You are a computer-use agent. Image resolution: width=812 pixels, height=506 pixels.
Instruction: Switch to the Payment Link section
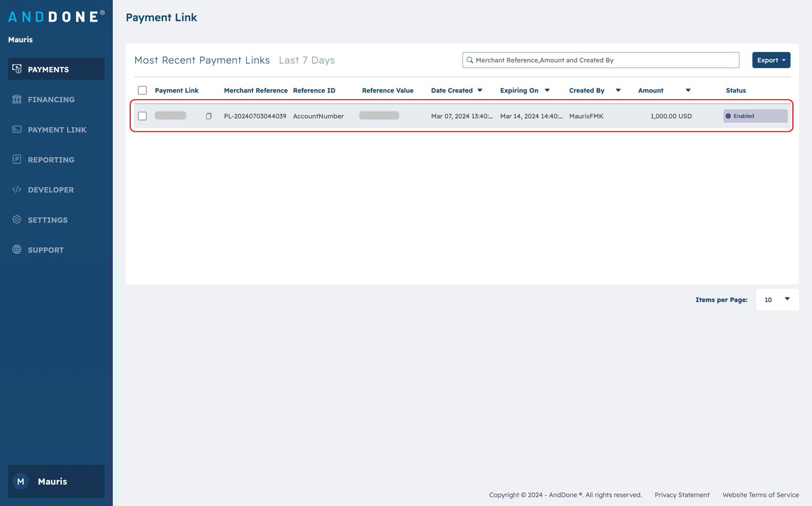point(56,129)
